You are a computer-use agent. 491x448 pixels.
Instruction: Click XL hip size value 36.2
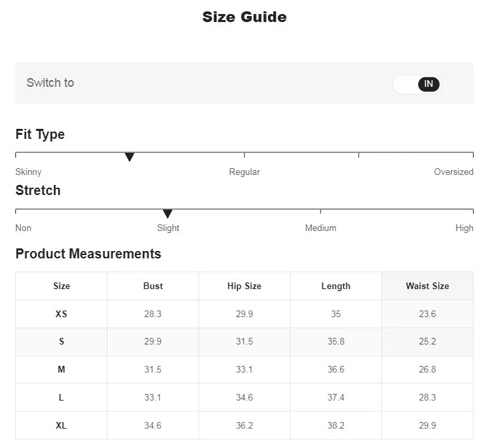tap(244, 425)
